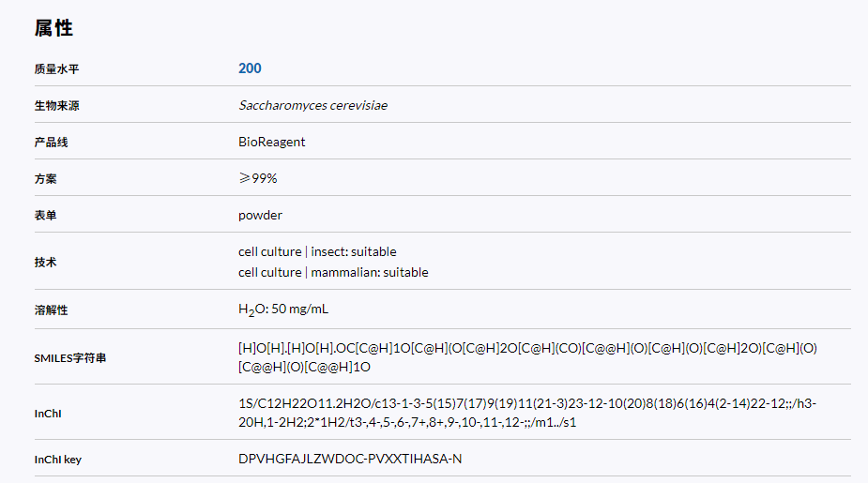Click the BioReagent product line value
The image size is (868, 483).
coord(272,142)
